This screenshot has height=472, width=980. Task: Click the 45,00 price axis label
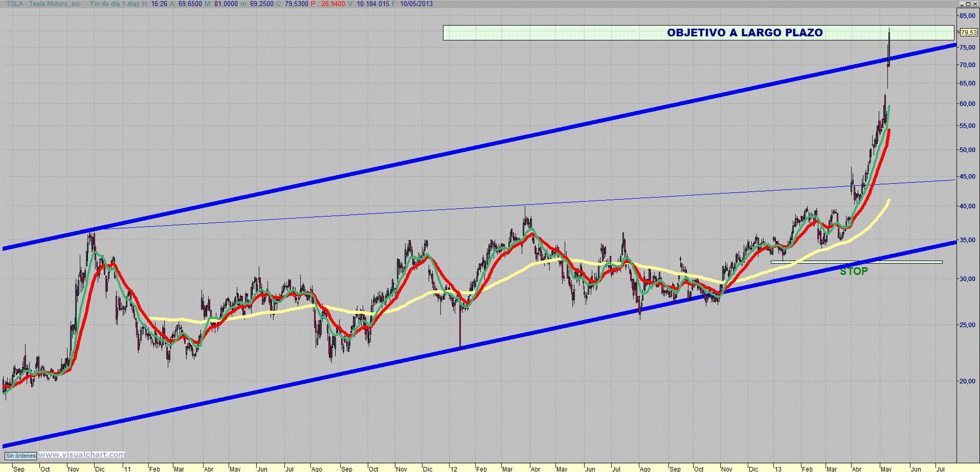click(967, 177)
